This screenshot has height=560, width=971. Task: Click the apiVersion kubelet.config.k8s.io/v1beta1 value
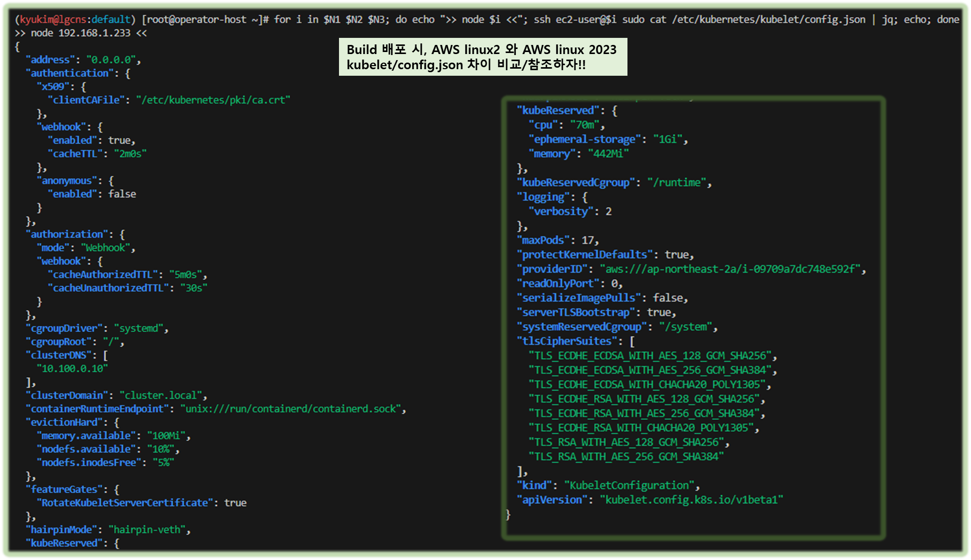pyautogui.click(x=691, y=499)
